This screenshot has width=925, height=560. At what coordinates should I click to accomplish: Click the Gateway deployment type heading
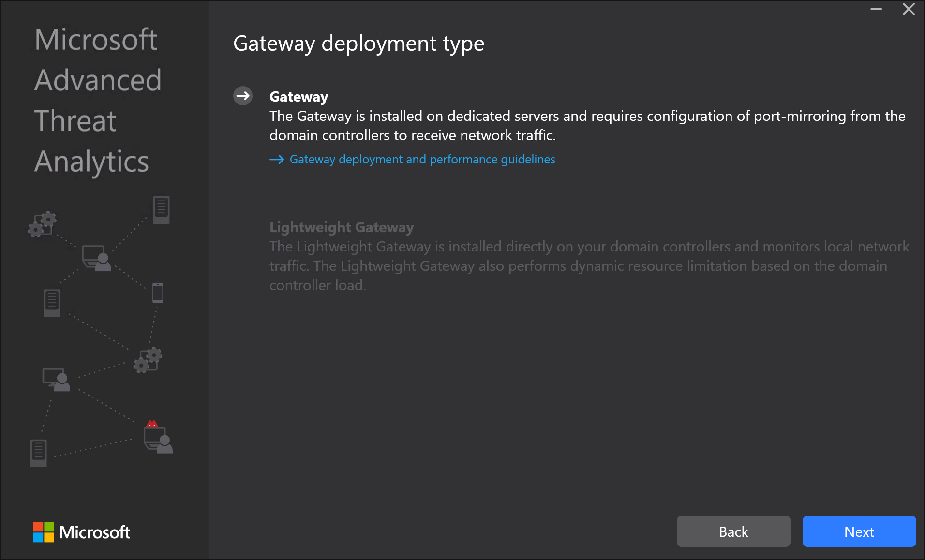coord(358,44)
